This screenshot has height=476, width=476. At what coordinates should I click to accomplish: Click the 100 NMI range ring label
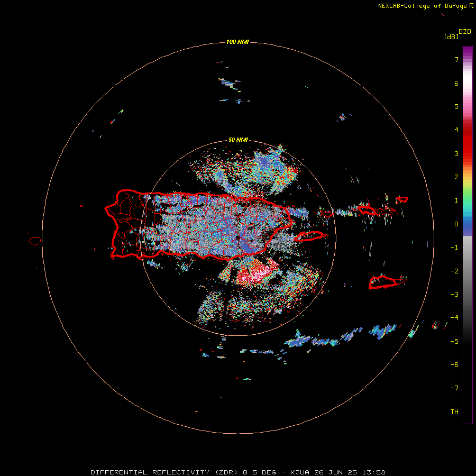(237, 42)
